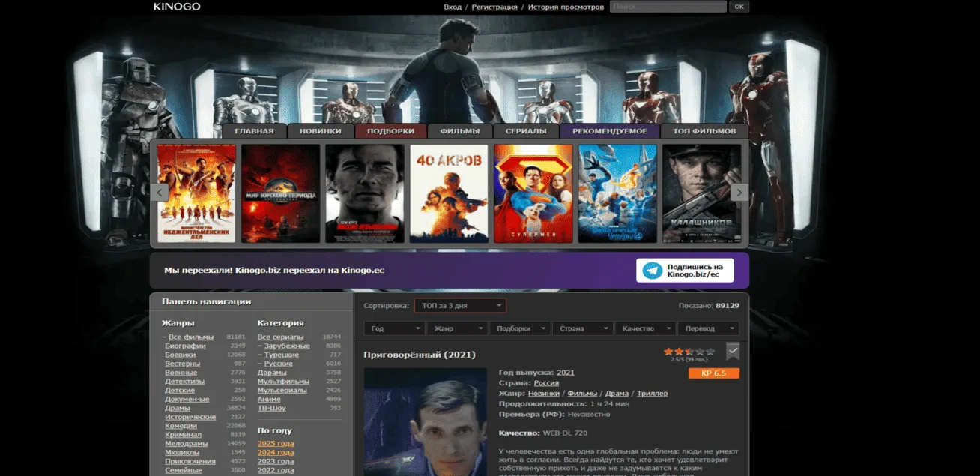Open the Зарубежные series category
This screenshot has height=476, width=980.
point(287,346)
